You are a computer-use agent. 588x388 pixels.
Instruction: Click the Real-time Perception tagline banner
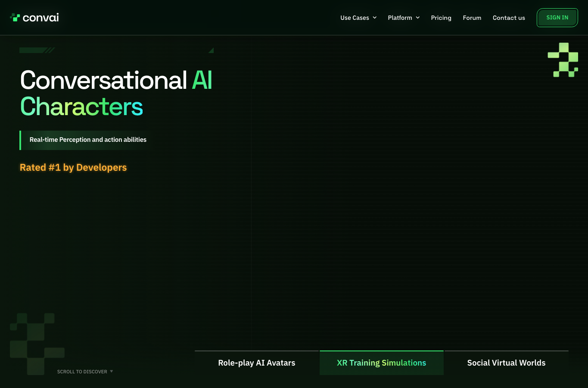[86, 140]
